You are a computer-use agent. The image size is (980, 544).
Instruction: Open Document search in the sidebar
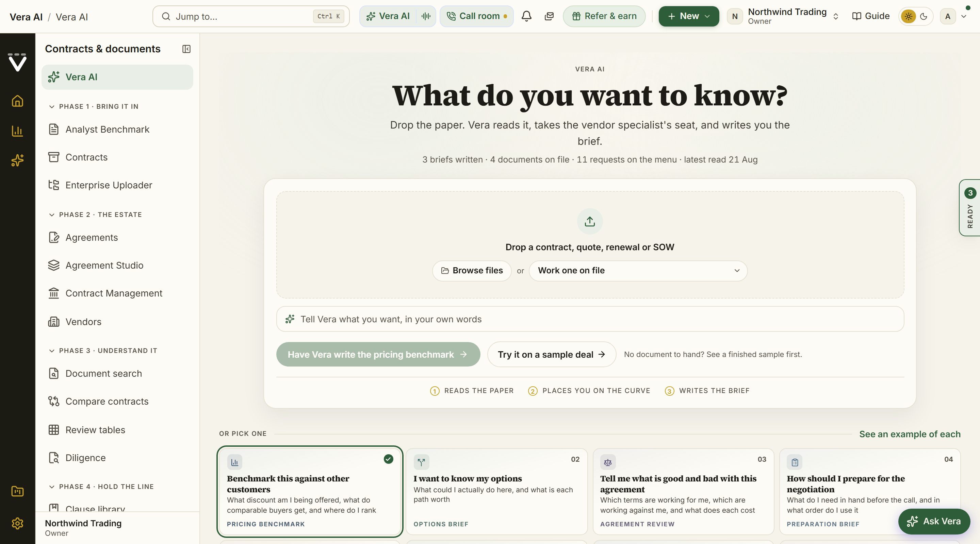point(117,374)
